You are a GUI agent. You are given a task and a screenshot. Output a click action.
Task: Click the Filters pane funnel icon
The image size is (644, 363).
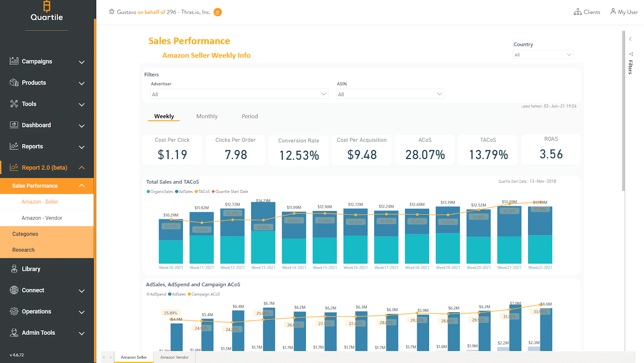(x=631, y=54)
